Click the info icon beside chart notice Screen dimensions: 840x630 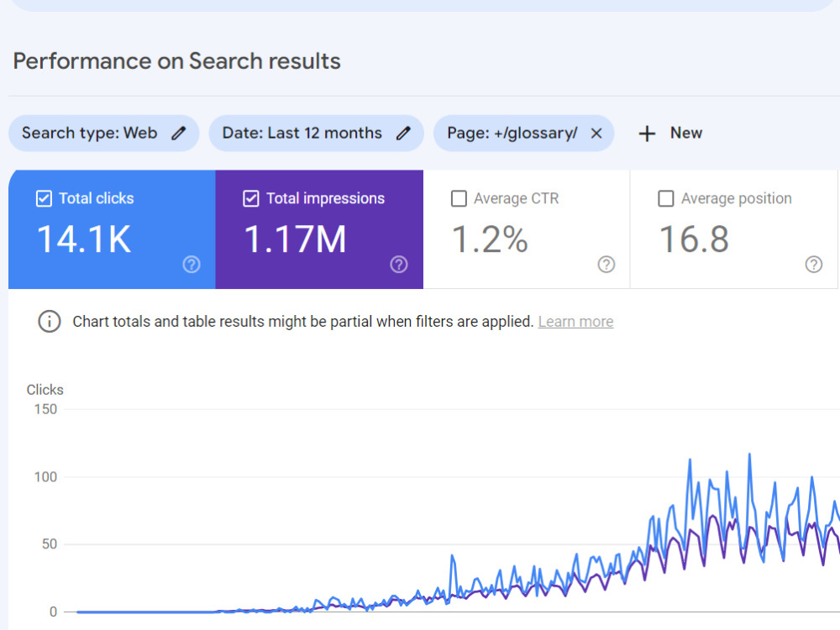pyautogui.click(x=50, y=322)
